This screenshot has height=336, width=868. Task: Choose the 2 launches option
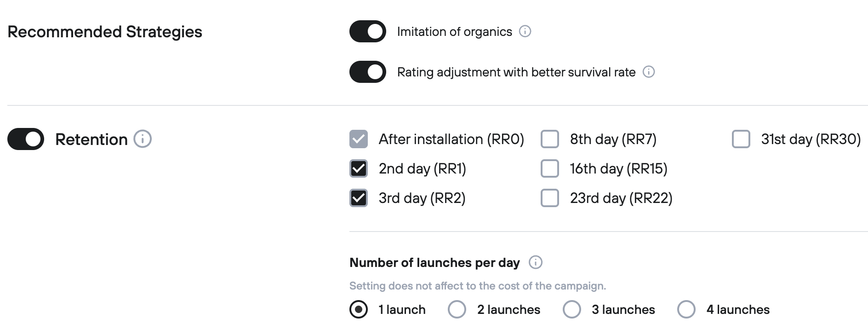tap(457, 309)
